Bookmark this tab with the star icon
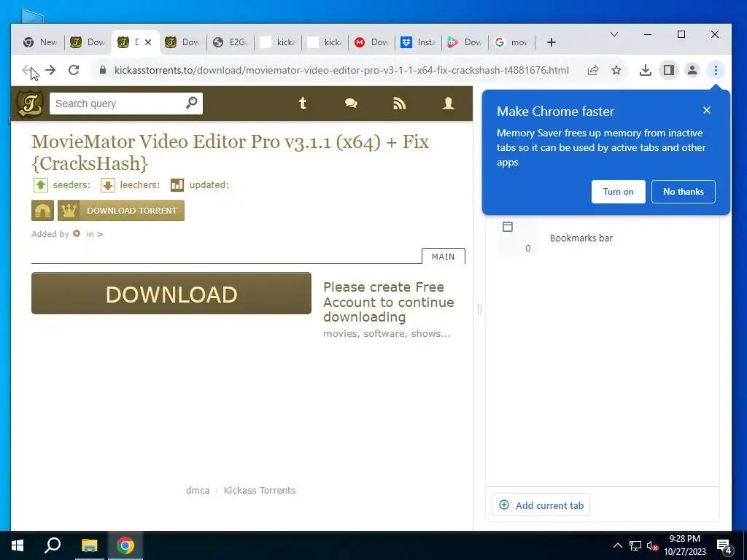The image size is (747, 560). (x=616, y=71)
